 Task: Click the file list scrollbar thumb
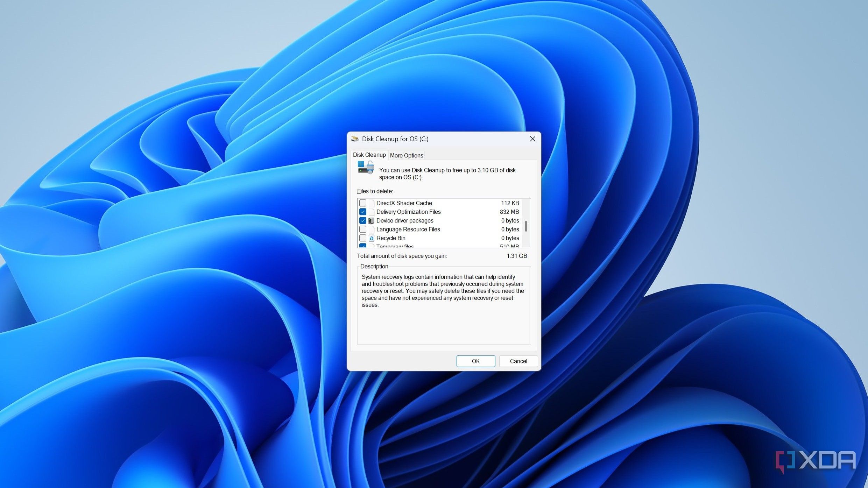(526, 226)
